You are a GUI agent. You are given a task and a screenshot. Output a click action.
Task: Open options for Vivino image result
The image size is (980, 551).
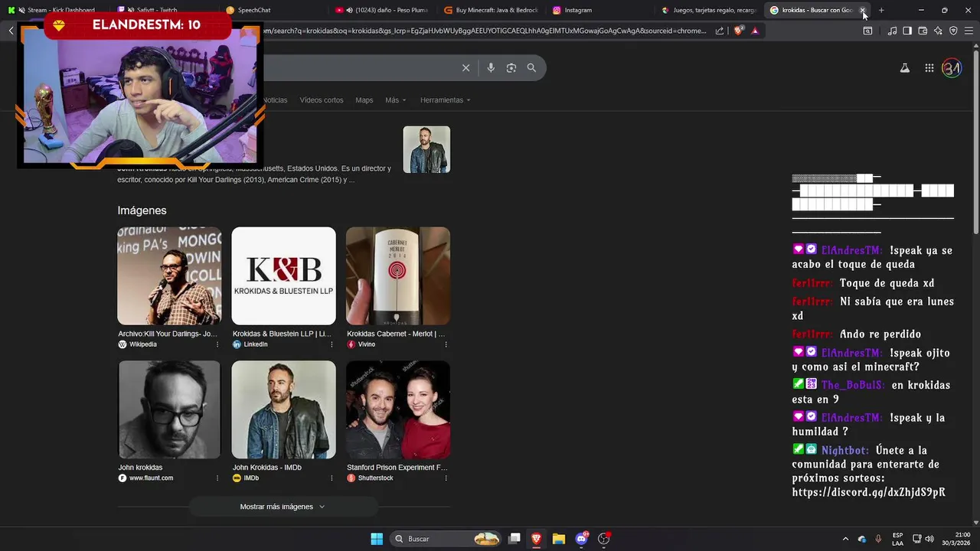[x=446, y=344]
